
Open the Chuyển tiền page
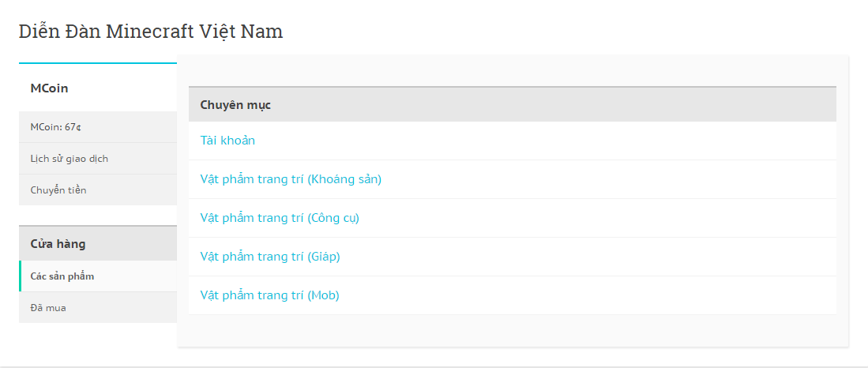tap(58, 190)
